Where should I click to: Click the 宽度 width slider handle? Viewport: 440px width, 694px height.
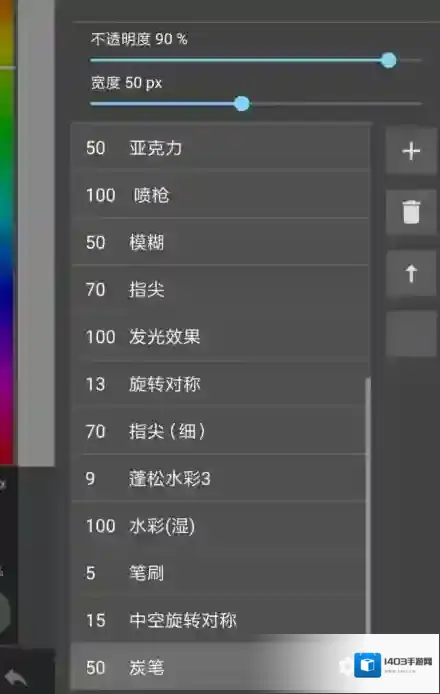click(x=242, y=104)
